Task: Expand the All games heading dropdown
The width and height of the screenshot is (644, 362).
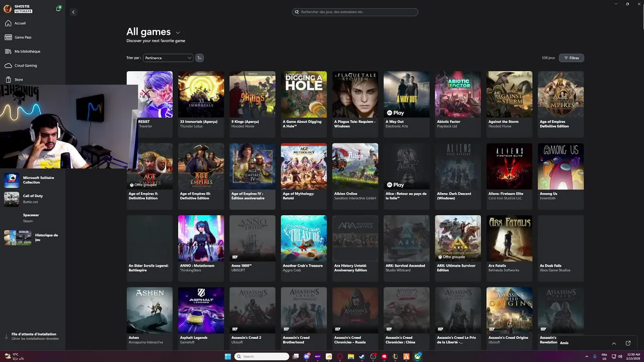Action: point(178,33)
